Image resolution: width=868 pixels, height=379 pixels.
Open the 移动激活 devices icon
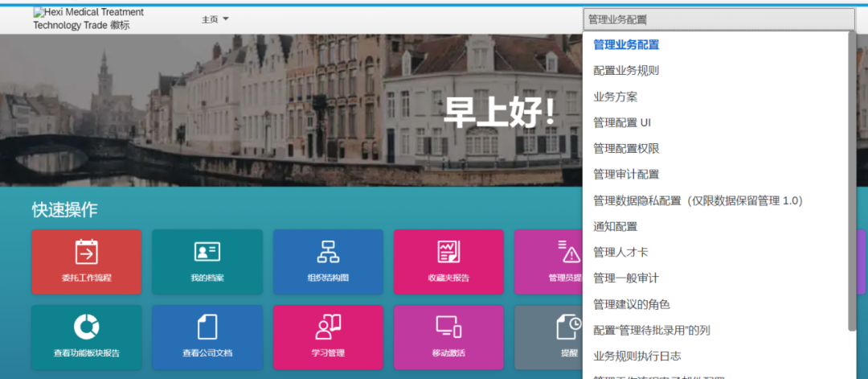pos(448,327)
